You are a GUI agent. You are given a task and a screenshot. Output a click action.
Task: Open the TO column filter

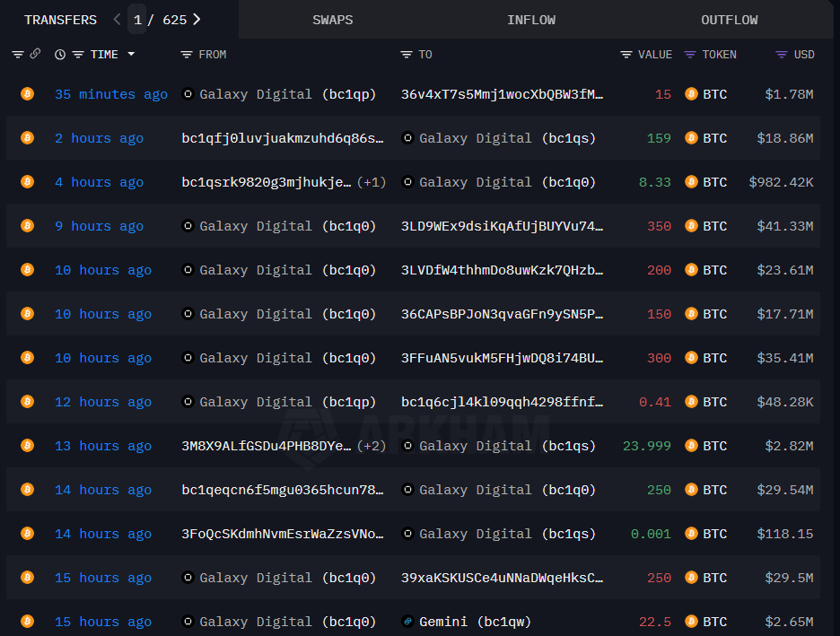pyautogui.click(x=407, y=55)
